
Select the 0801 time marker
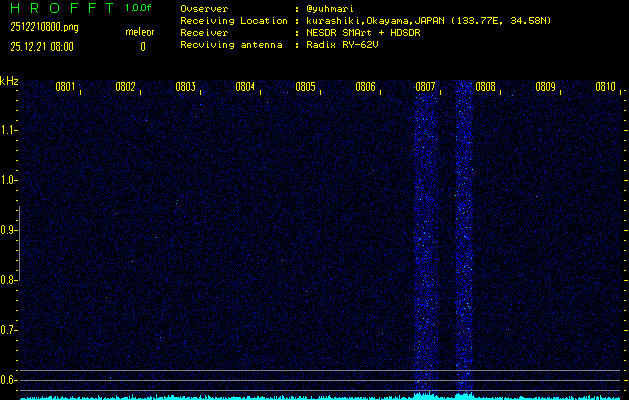click(x=65, y=87)
